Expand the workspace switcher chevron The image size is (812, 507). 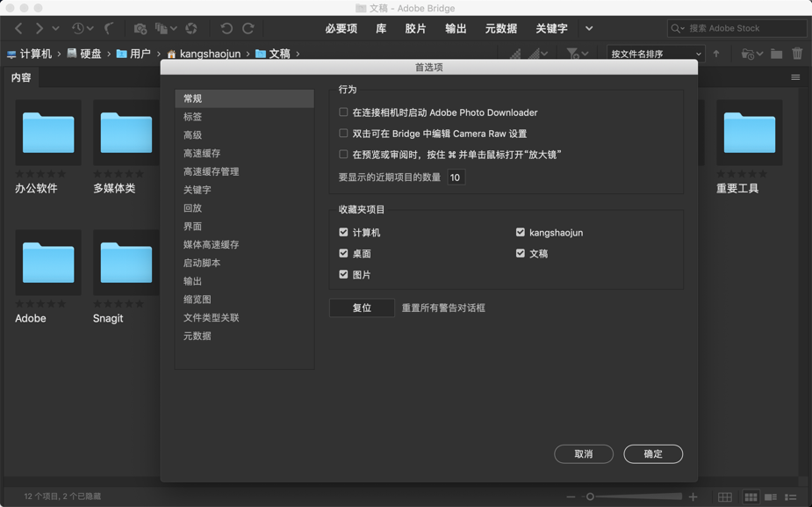(x=589, y=28)
